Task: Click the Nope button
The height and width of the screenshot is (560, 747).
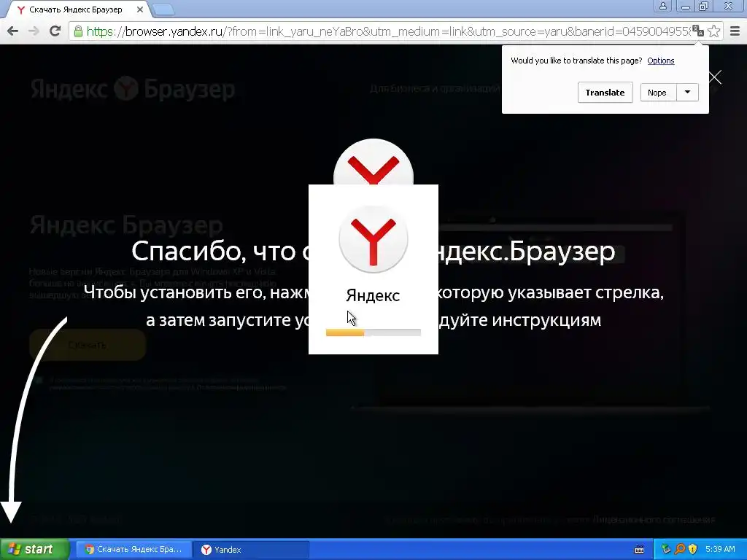Action: (657, 93)
